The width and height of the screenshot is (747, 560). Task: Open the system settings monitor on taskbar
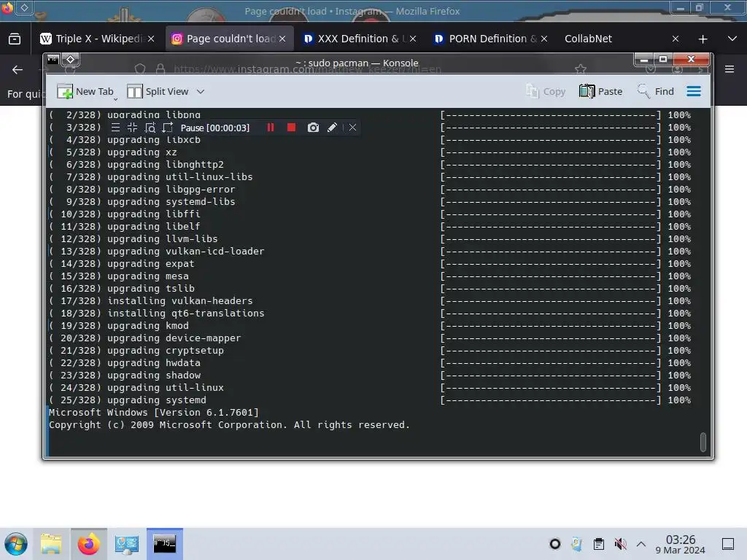coord(127,544)
